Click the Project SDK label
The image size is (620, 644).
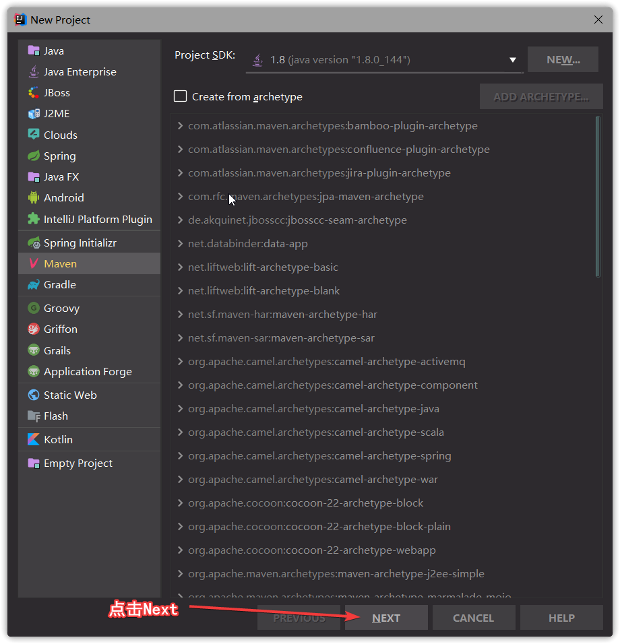click(205, 55)
